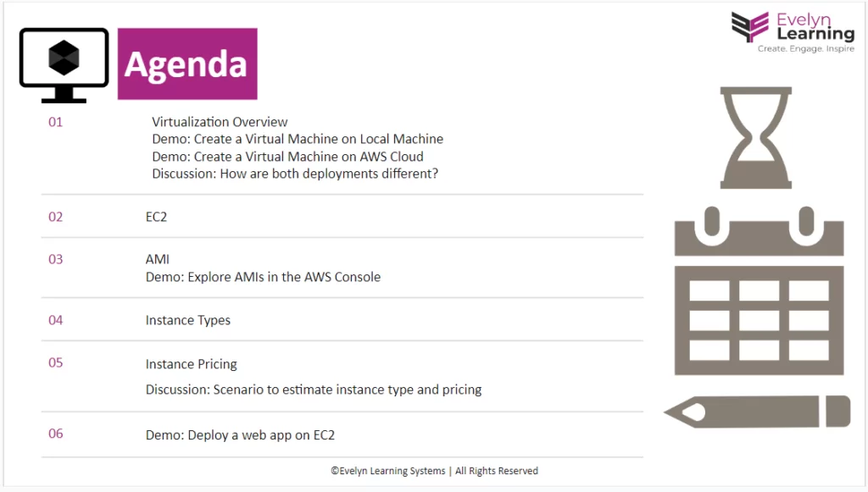Open the EC2 agenda item
868x492 pixels.
coord(156,217)
